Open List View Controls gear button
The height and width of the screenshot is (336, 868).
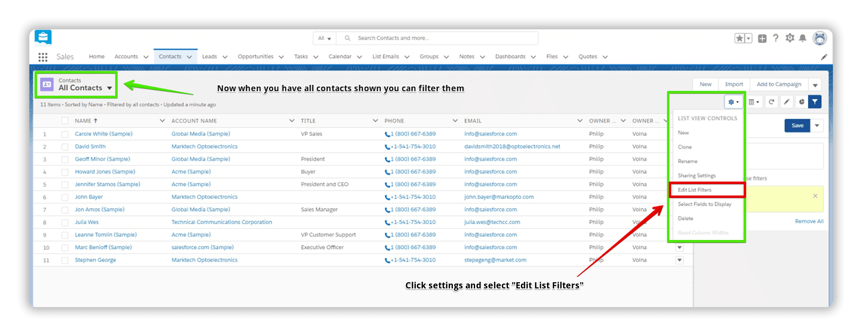coord(733,102)
